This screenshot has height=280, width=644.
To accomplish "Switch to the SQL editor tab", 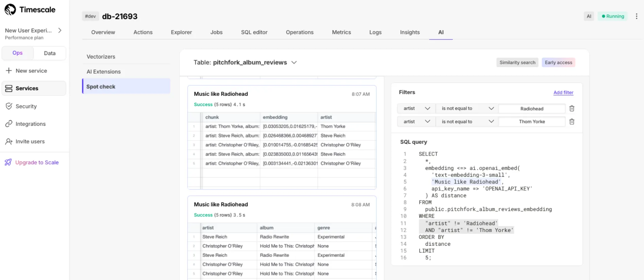I will (254, 32).
